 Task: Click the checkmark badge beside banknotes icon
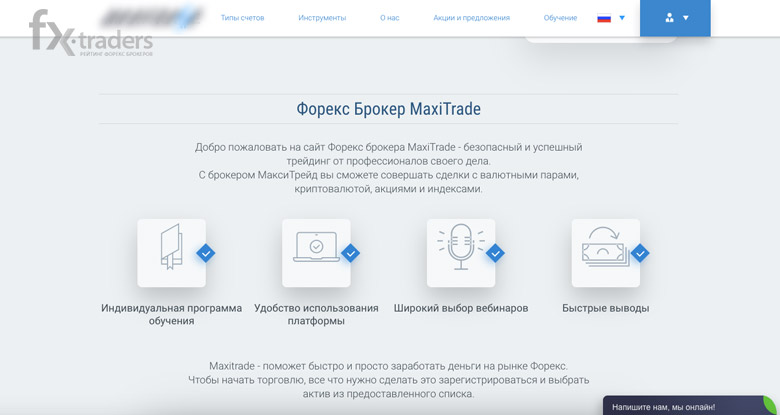pos(640,253)
